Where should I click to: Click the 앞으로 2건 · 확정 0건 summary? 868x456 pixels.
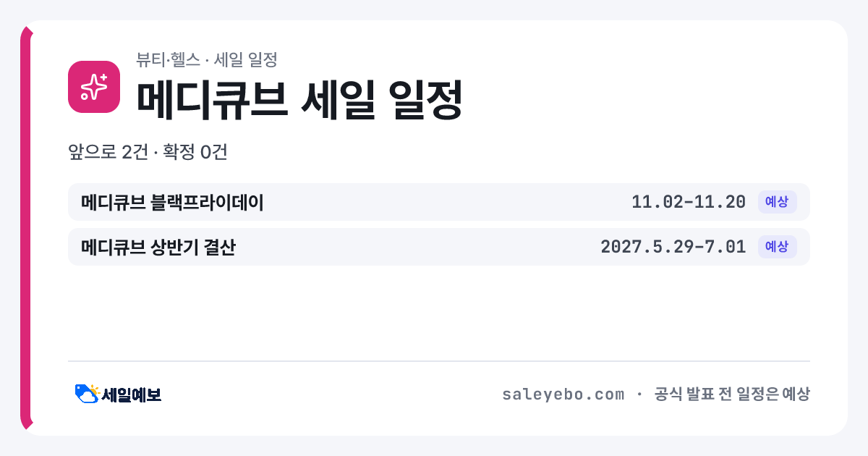[148, 152]
